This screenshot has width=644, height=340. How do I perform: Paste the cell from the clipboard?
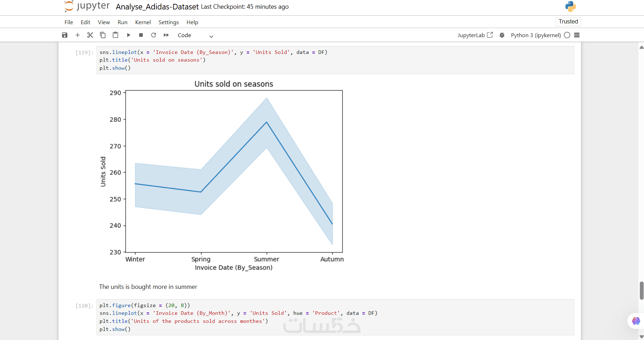[x=115, y=35]
